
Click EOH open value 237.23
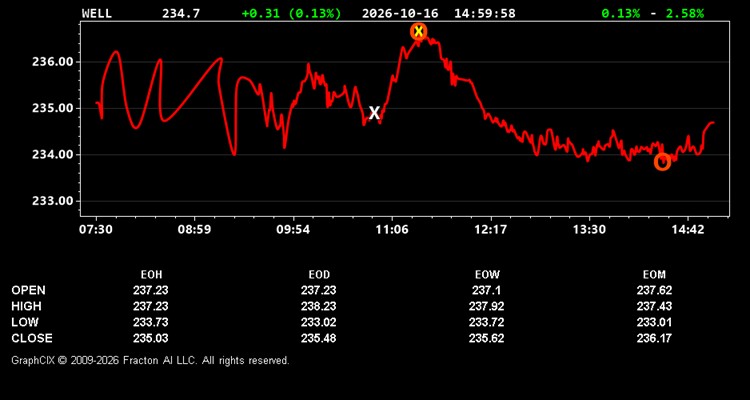151,290
